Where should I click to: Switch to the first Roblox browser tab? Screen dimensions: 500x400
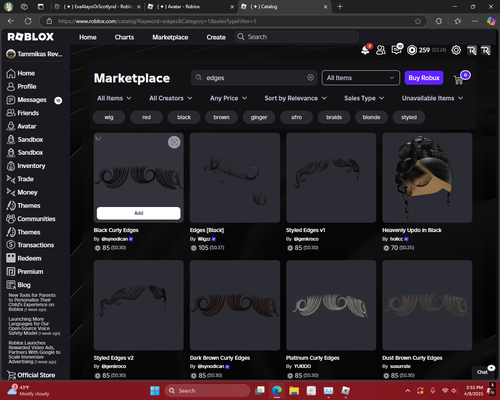pyautogui.click(x=97, y=7)
